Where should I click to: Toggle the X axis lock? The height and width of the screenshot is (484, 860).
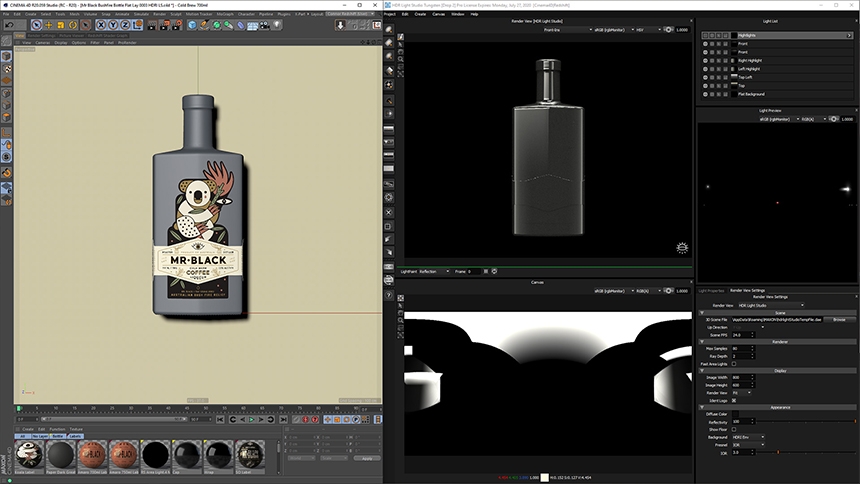[101, 25]
